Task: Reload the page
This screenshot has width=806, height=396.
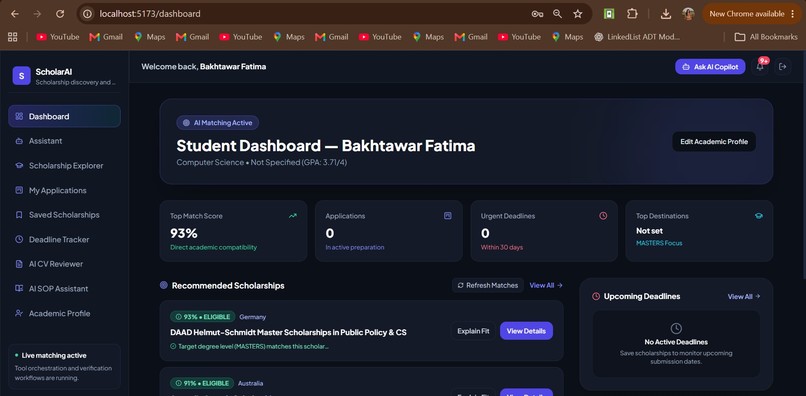Action: tap(60, 14)
